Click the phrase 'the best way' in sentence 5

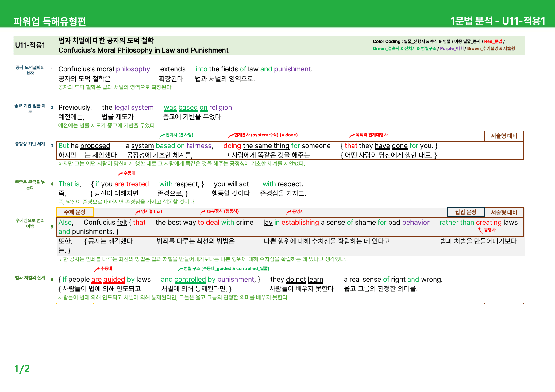pyautogui.click(x=176, y=223)
